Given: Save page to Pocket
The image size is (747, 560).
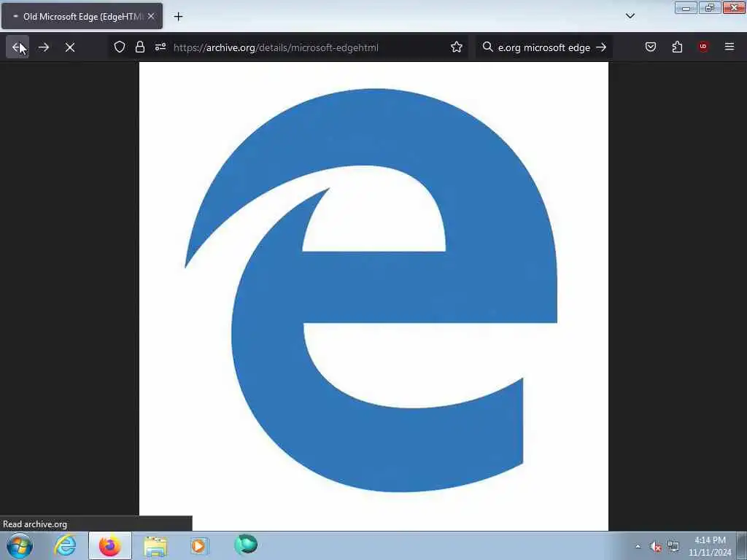Looking at the screenshot, I should (x=651, y=47).
